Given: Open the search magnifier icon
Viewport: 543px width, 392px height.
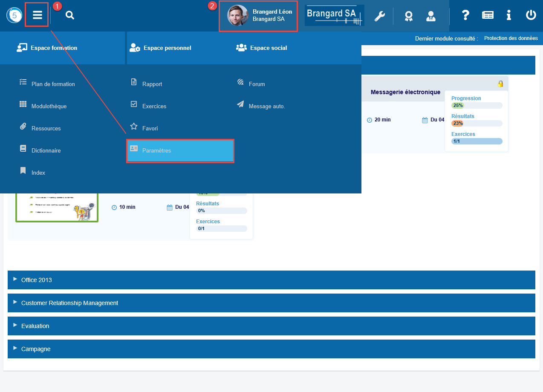Looking at the screenshot, I should tap(70, 15).
